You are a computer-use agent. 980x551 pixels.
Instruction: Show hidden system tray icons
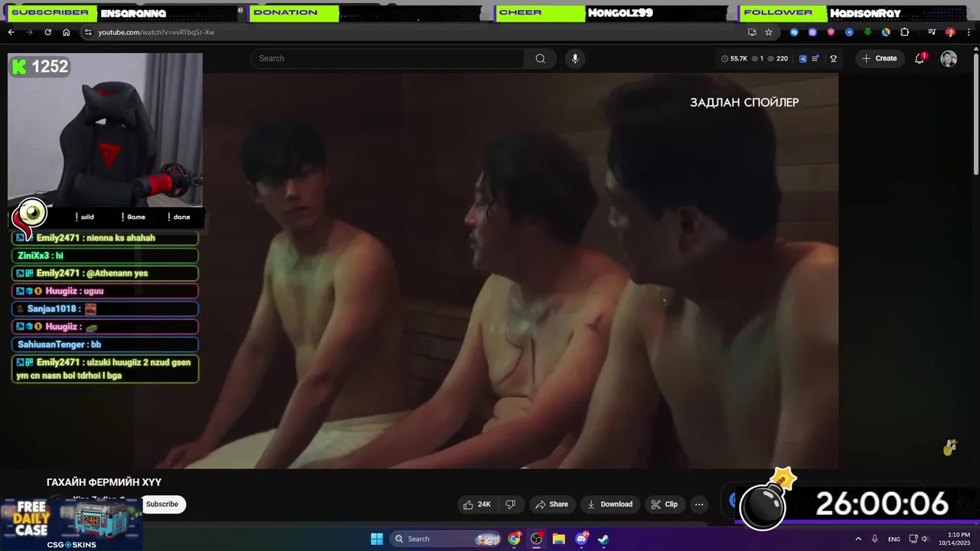point(858,539)
